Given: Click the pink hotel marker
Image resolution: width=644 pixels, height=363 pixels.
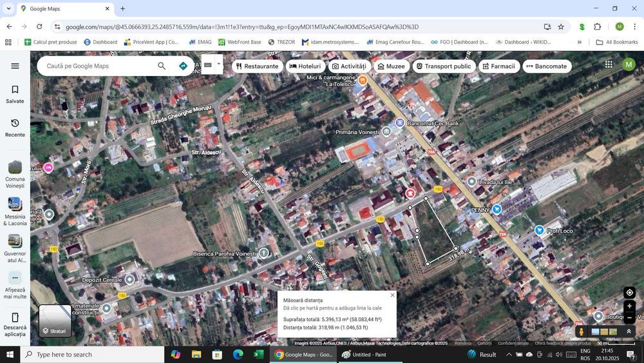Looking at the screenshot, I should [48, 168].
